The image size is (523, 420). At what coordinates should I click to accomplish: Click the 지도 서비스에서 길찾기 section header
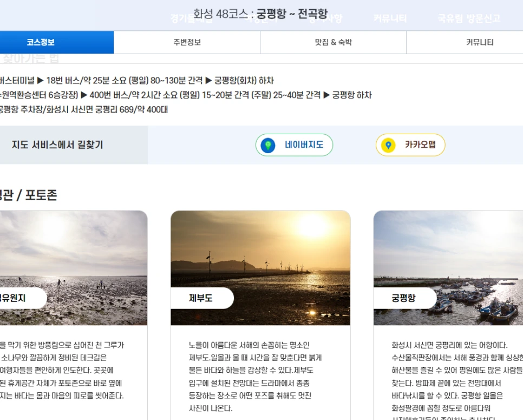click(58, 145)
